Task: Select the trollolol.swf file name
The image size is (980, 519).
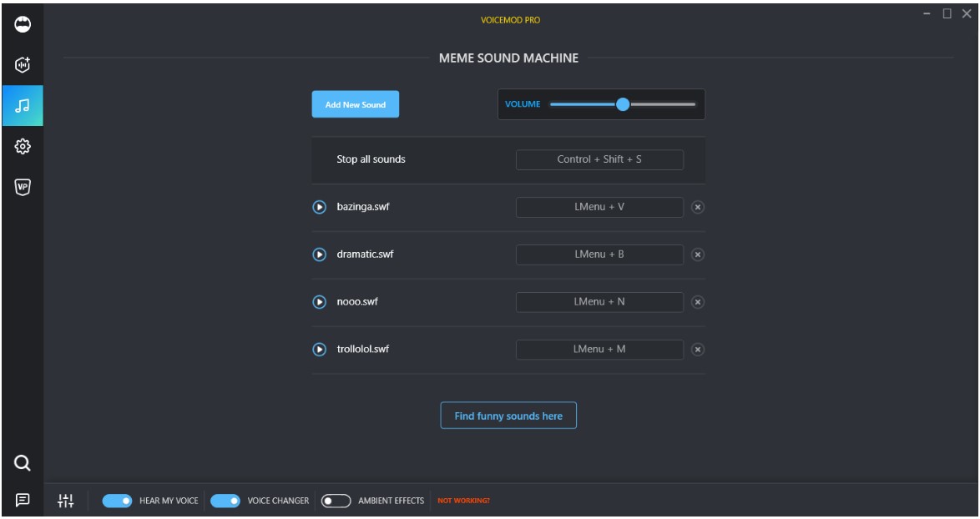Action: pyautogui.click(x=362, y=349)
